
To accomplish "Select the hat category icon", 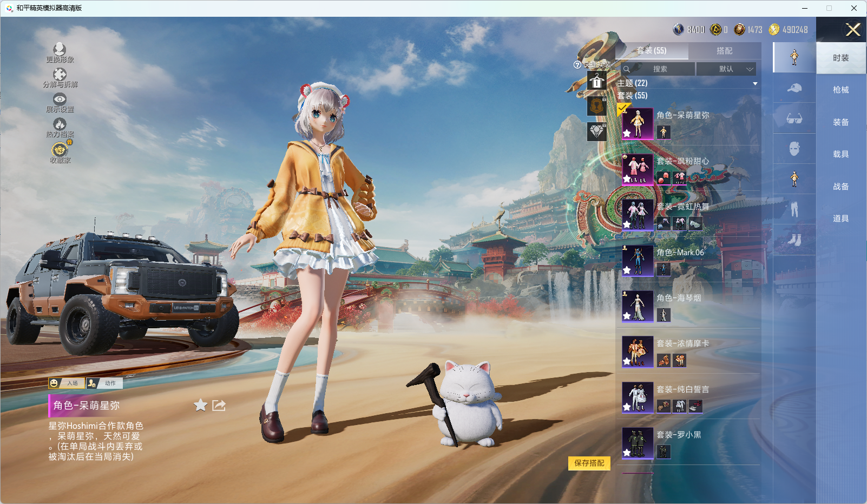I will click(794, 88).
